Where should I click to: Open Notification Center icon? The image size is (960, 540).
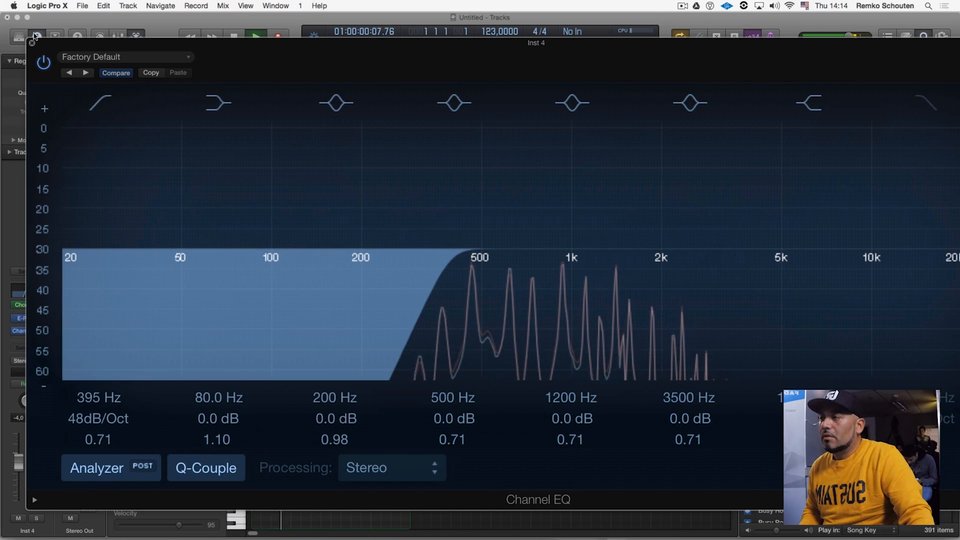point(945,6)
